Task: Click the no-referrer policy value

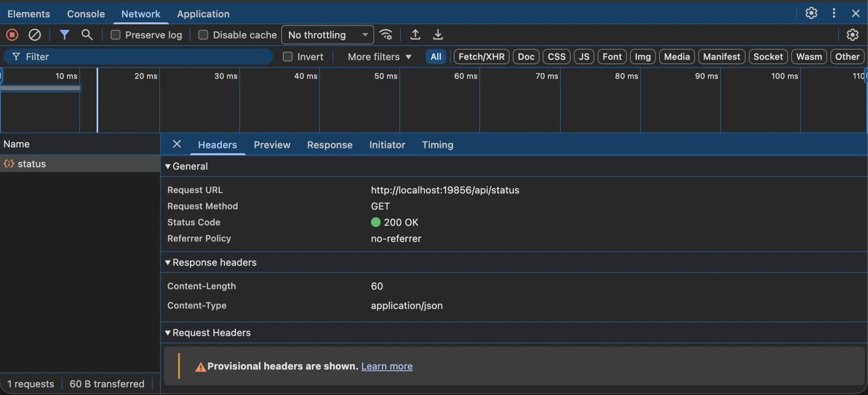Action: [x=396, y=238]
